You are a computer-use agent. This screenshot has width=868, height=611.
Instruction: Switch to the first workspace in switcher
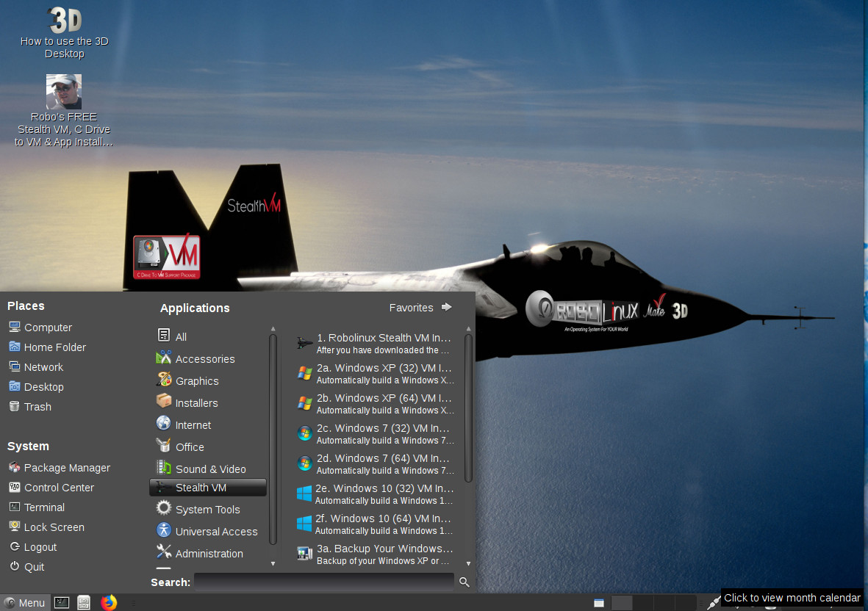(x=622, y=603)
